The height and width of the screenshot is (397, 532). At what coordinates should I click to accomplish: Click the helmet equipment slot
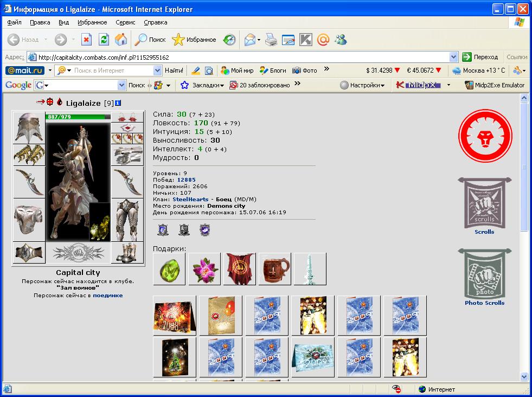[x=29, y=127]
